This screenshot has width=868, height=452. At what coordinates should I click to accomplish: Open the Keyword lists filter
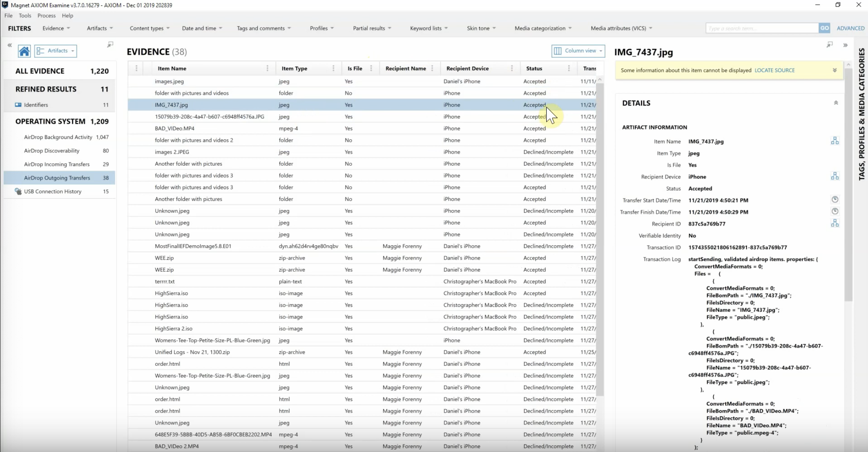click(x=429, y=28)
